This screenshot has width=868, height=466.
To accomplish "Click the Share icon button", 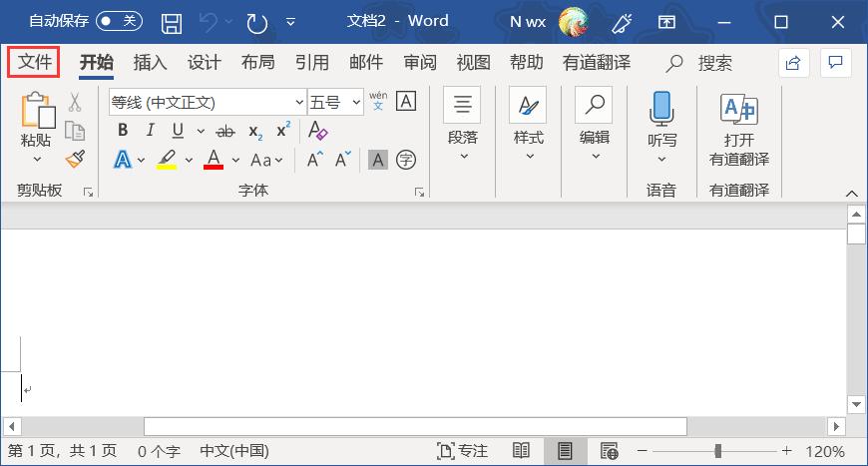I will click(794, 63).
